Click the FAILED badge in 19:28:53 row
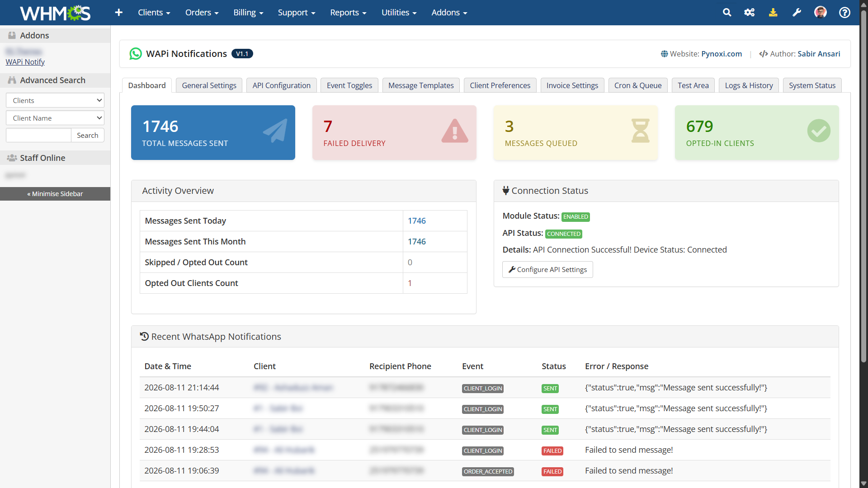Viewport: 868px width, 488px height. tap(552, 451)
